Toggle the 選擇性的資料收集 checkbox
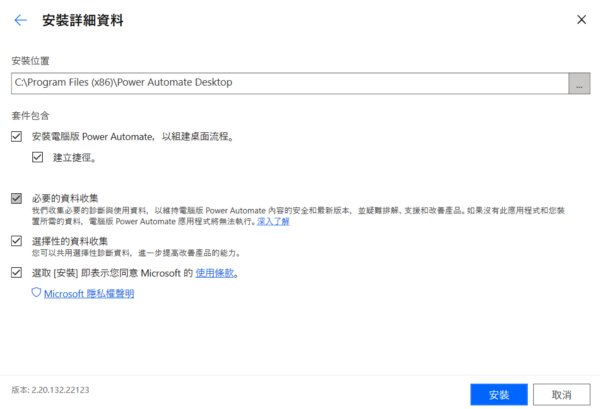The height and width of the screenshot is (409, 600). coord(16,241)
